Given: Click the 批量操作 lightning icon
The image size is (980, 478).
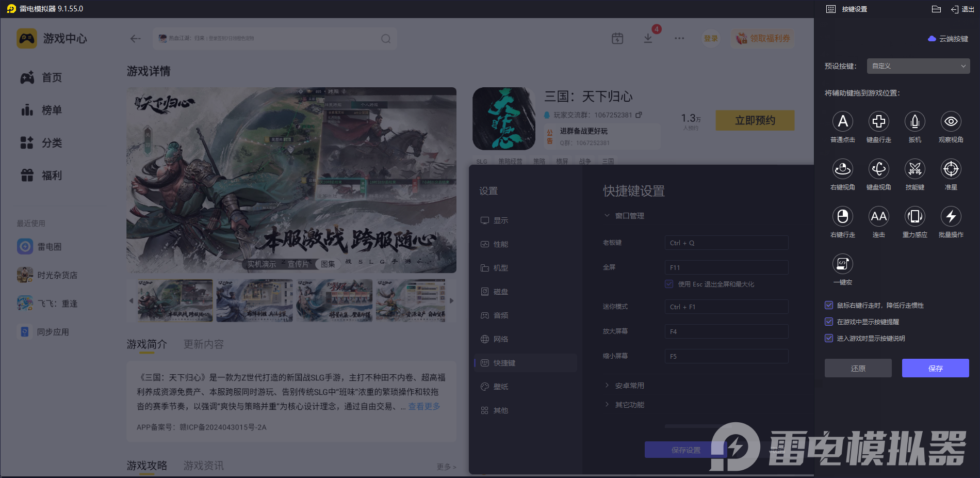Looking at the screenshot, I should (x=951, y=217).
